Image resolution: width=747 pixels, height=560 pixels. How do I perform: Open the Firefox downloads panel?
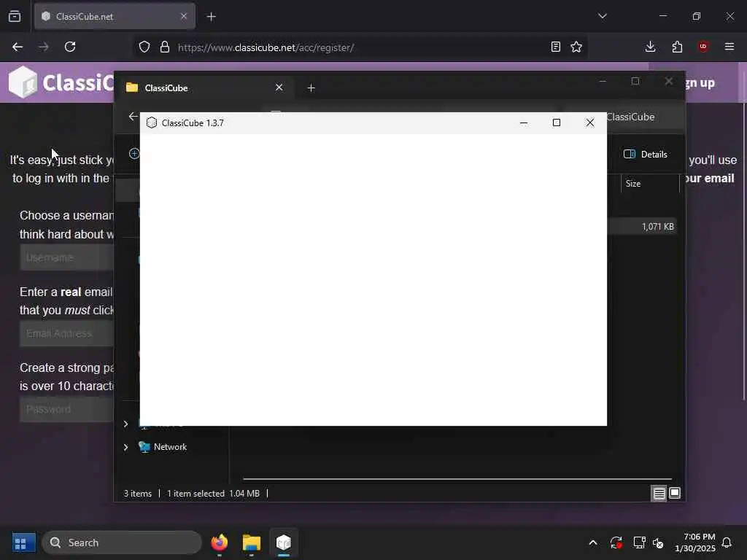pyautogui.click(x=650, y=47)
